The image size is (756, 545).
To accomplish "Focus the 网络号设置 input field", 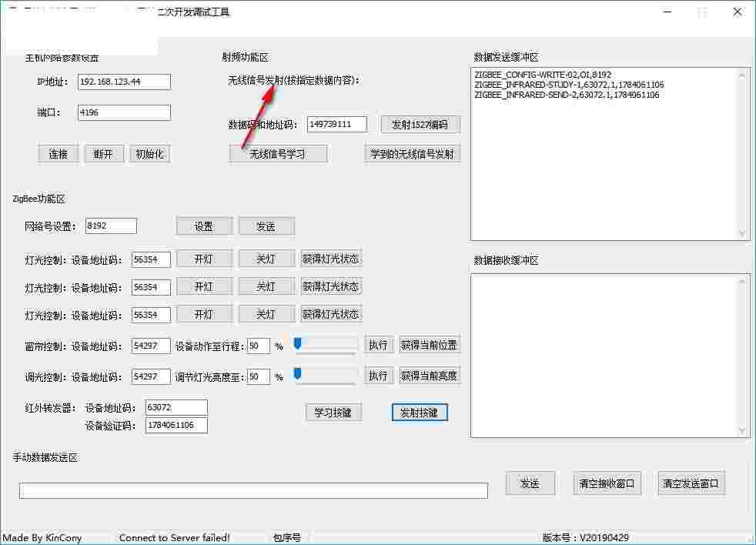I will click(x=111, y=226).
